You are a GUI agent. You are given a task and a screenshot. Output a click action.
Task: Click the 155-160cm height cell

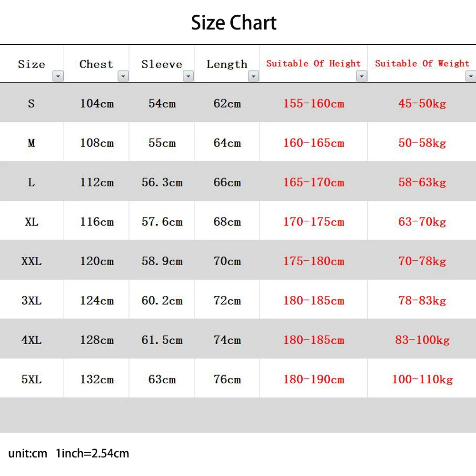(313, 103)
